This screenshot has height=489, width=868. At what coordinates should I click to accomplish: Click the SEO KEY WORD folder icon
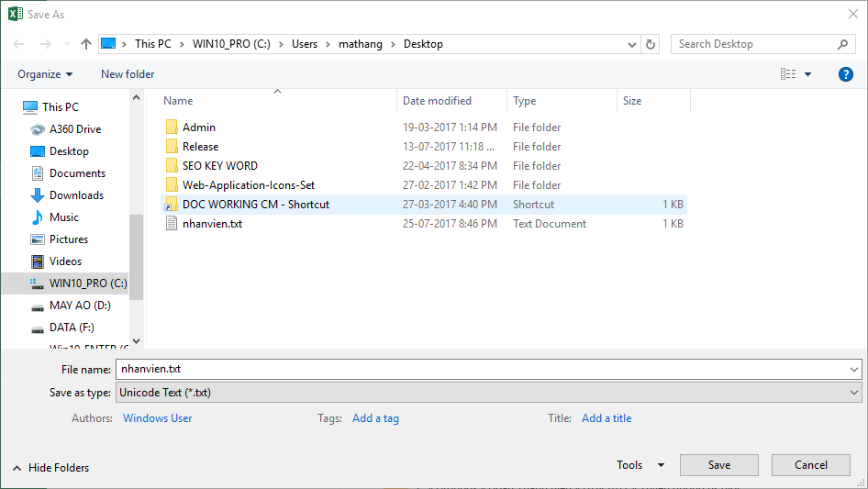172,166
